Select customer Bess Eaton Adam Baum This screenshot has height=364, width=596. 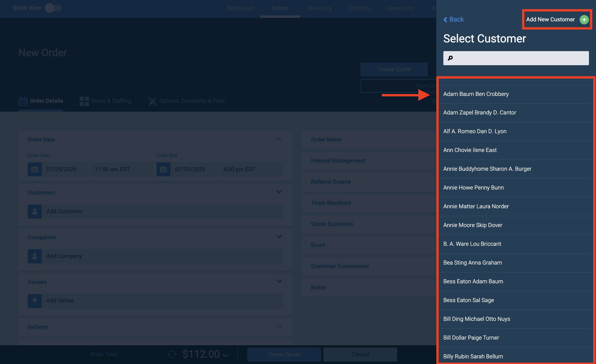click(516, 281)
